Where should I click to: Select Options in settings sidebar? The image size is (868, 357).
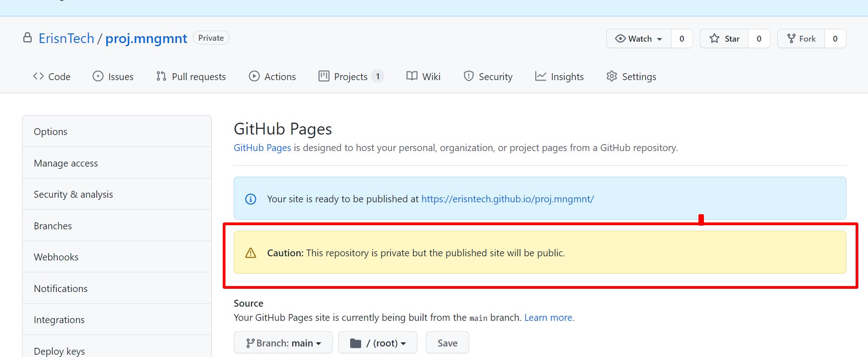(117, 131)
